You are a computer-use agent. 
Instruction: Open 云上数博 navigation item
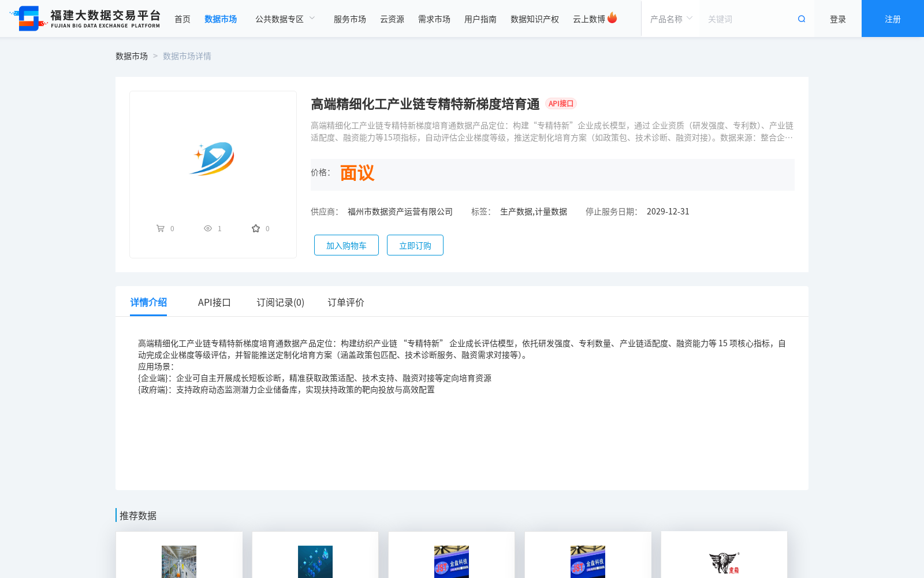589,19
